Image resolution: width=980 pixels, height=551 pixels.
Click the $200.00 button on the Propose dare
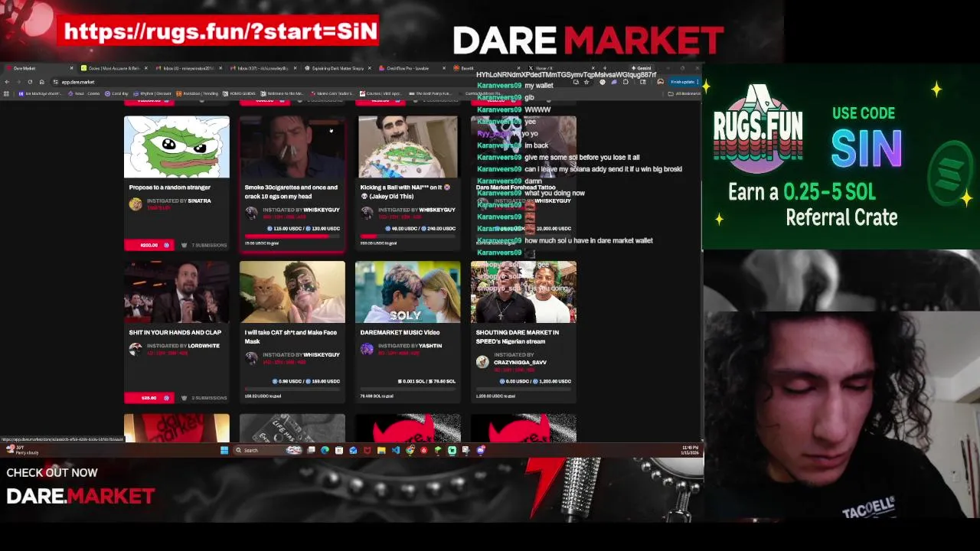point(149,245)
